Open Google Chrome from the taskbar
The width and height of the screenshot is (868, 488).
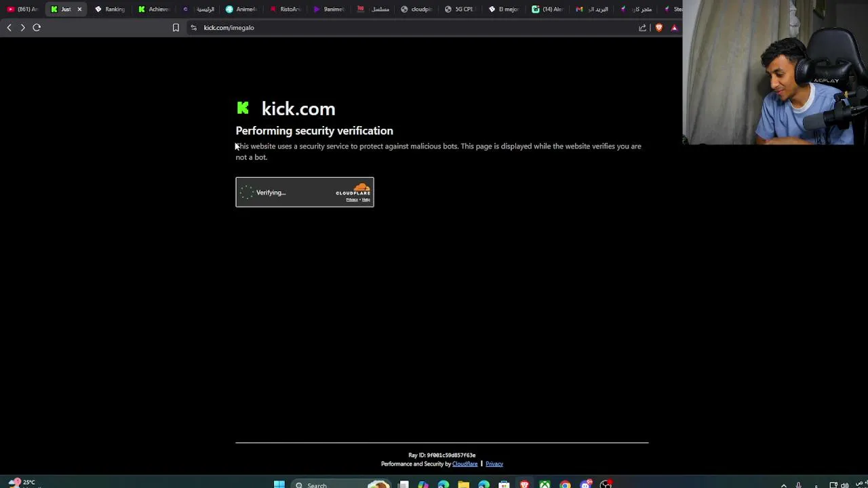click(565, 484)
